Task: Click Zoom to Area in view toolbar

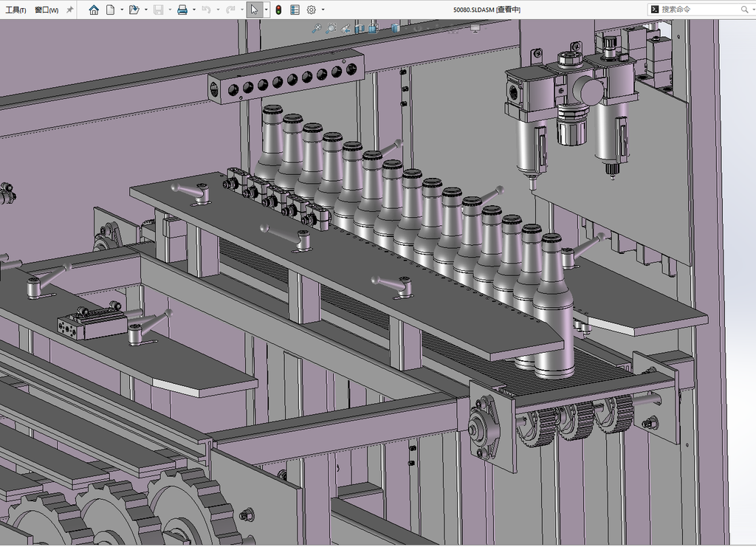Action: pyautogui.click(x=331, y=29)
